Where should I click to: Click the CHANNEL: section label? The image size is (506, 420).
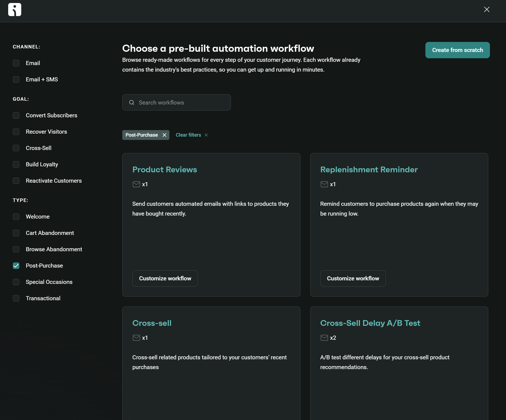(x=26, y=47)
